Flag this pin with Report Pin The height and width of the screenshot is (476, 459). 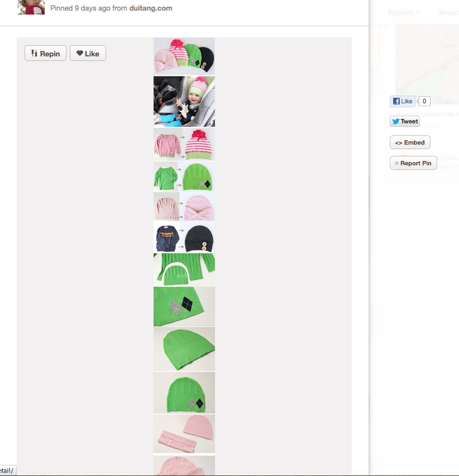click(413, 163)
